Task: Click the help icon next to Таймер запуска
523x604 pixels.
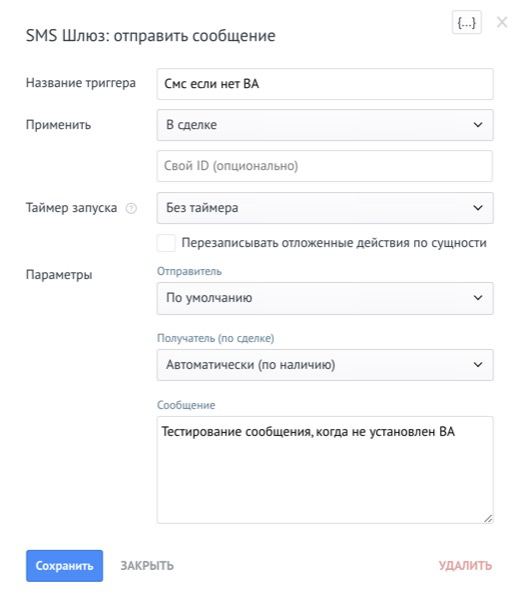Action: click(131, 208)
